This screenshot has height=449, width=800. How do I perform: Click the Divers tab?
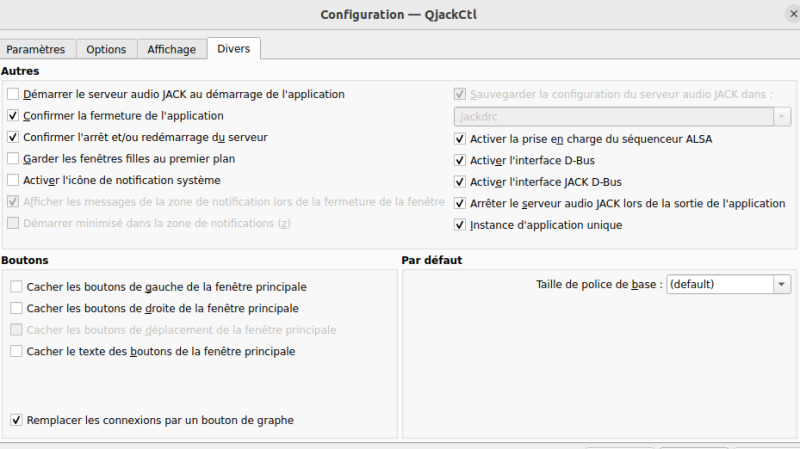tap(233, 48)
